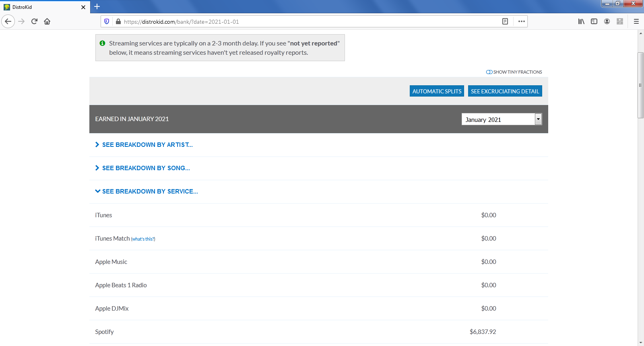
Task: Select the DistroKid tab
Action: (44, 7)
